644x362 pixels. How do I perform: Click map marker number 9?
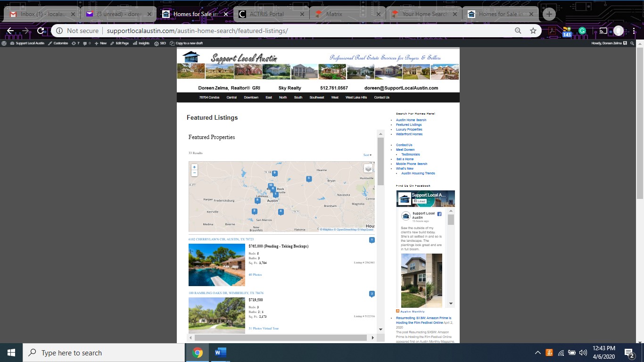coord(275,173)
